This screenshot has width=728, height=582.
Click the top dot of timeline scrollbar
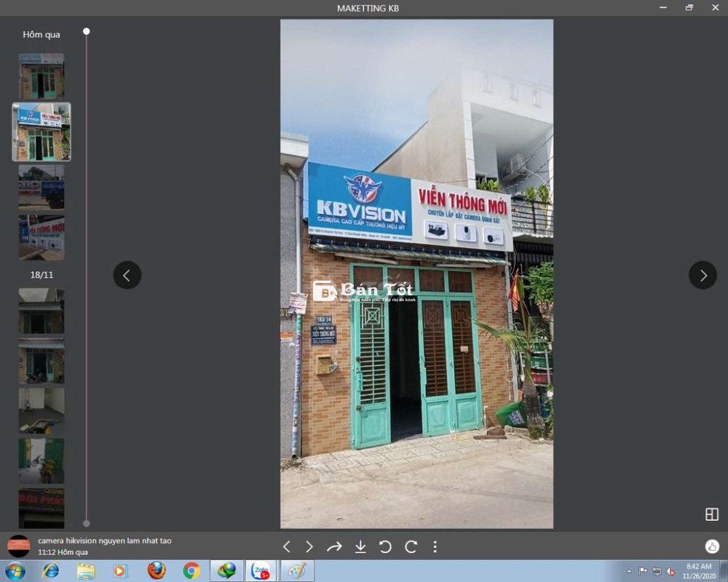[x=87, y=31]
